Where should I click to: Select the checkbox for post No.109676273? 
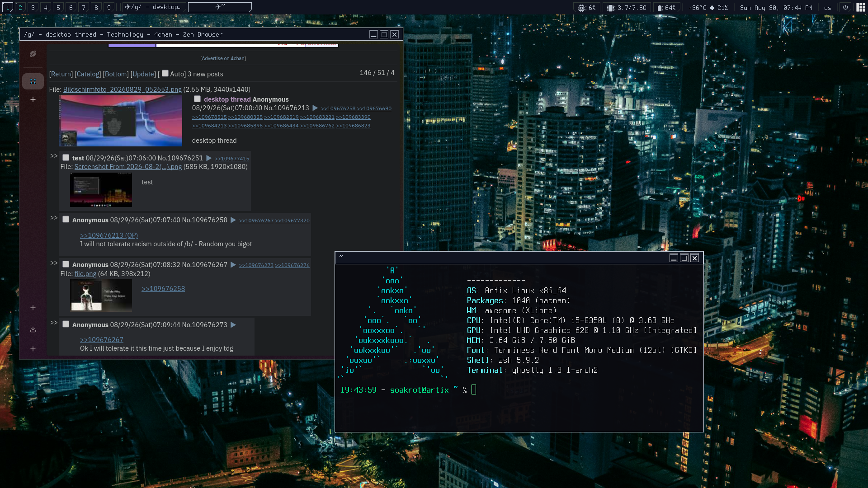click(x=66, y=324)
